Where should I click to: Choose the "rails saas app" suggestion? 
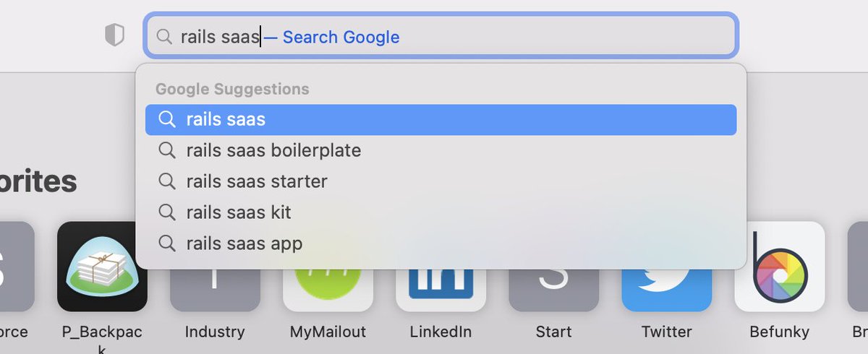click(244, 243)
